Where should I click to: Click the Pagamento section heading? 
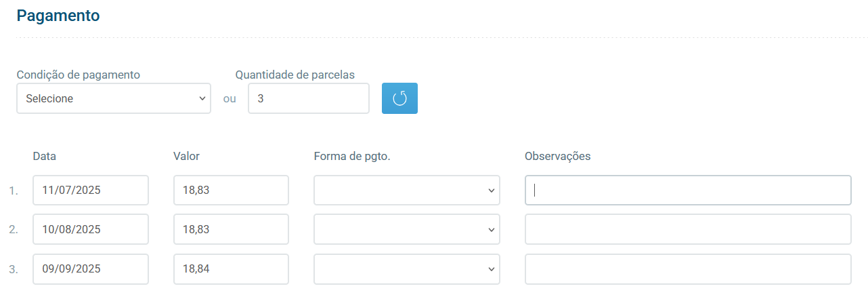pos(58,15)
